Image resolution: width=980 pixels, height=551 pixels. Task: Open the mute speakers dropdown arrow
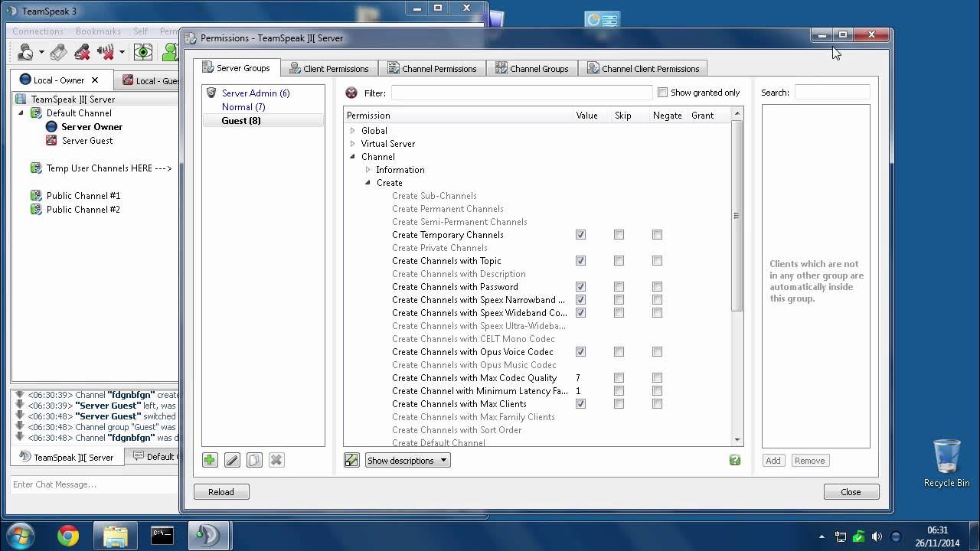click(x=122, y=54)
